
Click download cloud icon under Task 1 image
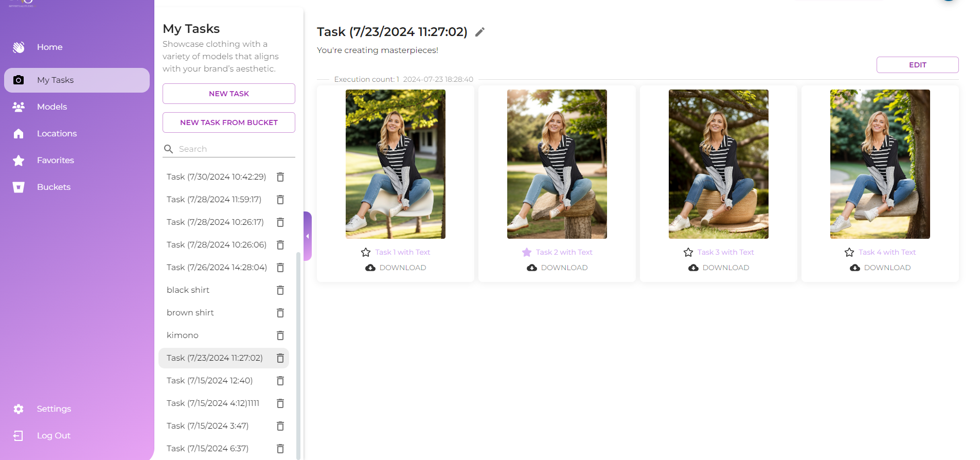coord(370,268)
